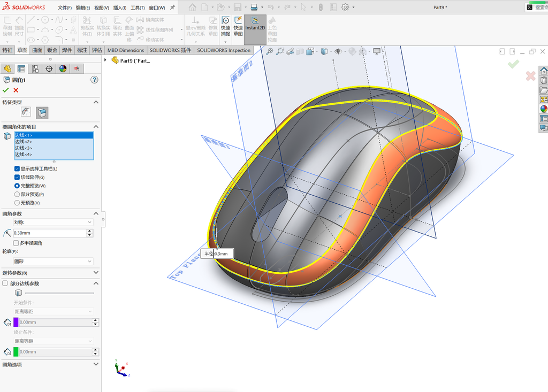
Task: Switch to the PropertyManager tab icon
Action: [21, 69]
